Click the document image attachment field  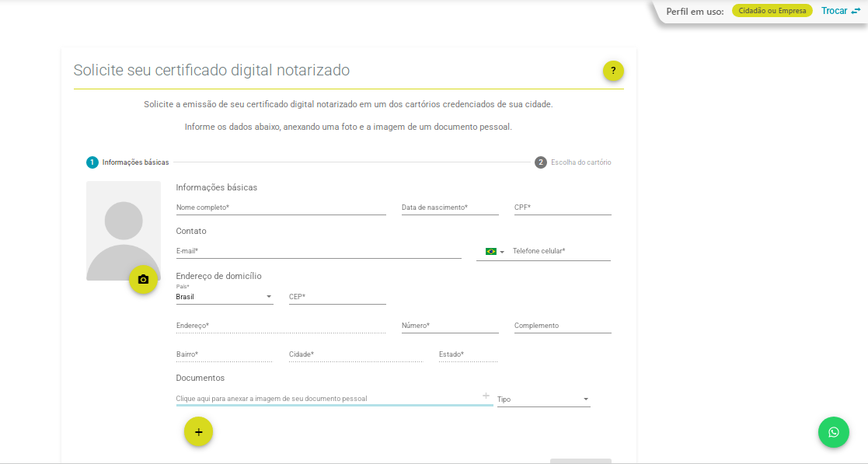(326, 399)
